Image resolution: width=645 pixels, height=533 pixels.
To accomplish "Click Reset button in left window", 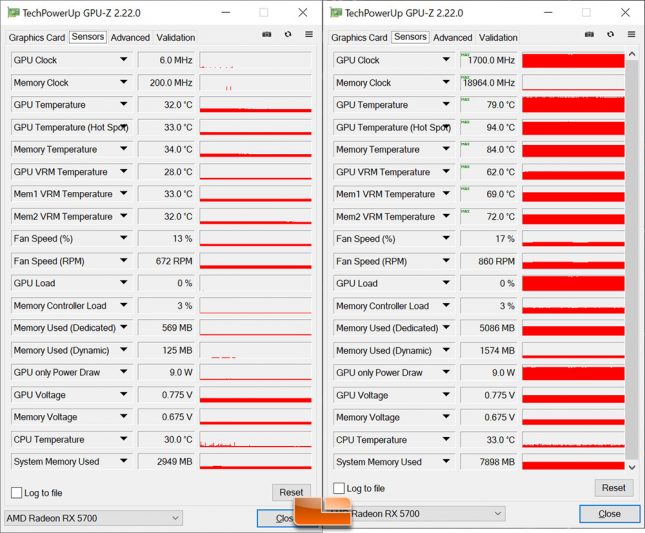I will click(291, 492).
